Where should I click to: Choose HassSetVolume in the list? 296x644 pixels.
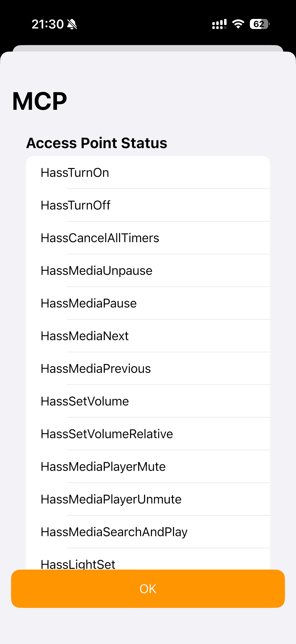pos(148,401)
